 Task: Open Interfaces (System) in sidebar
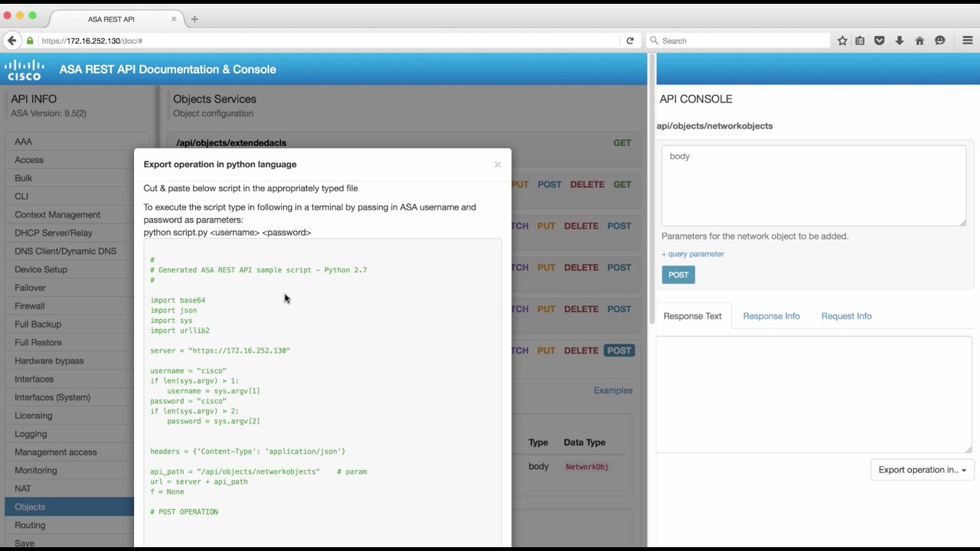(69, 397)
